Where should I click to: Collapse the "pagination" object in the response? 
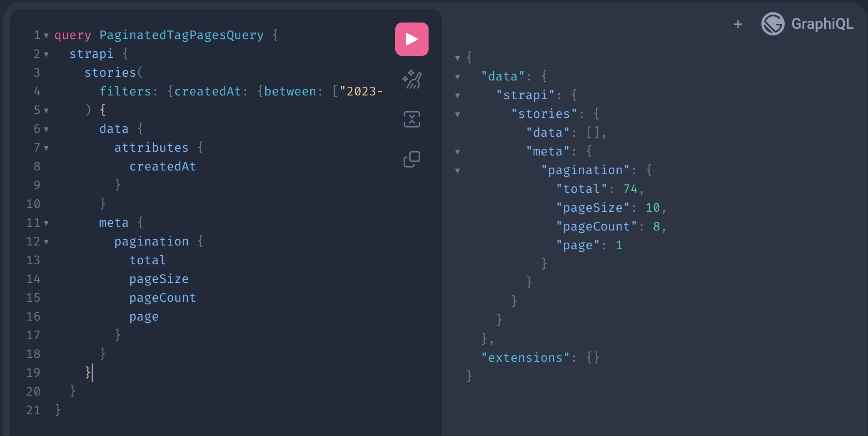coord(457,170)
